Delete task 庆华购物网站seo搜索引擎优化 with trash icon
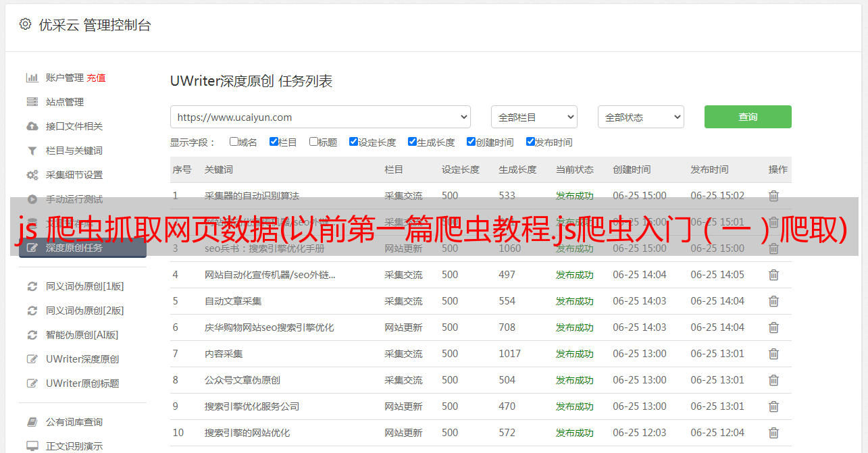This screenshot has width=868, height=453. point(773,327)
